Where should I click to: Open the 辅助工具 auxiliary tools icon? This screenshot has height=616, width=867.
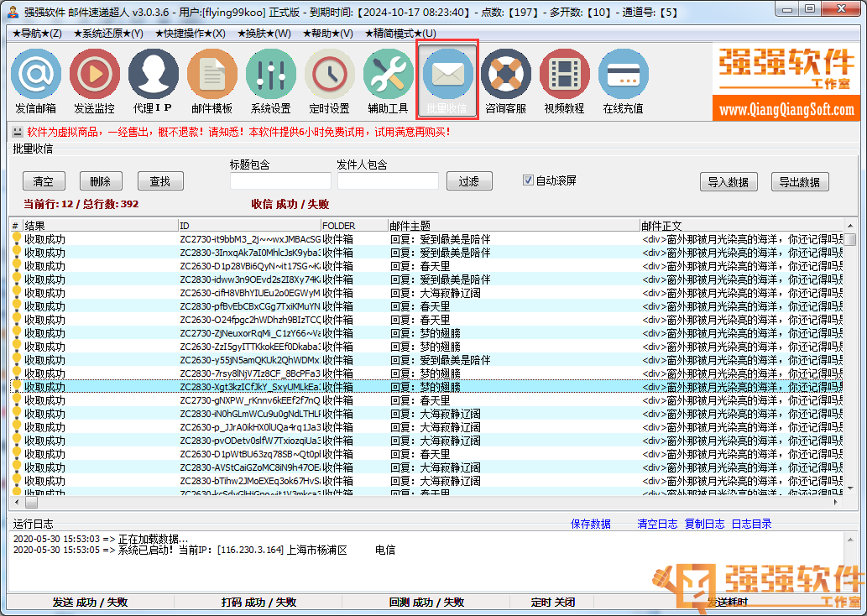pos(388,82)
